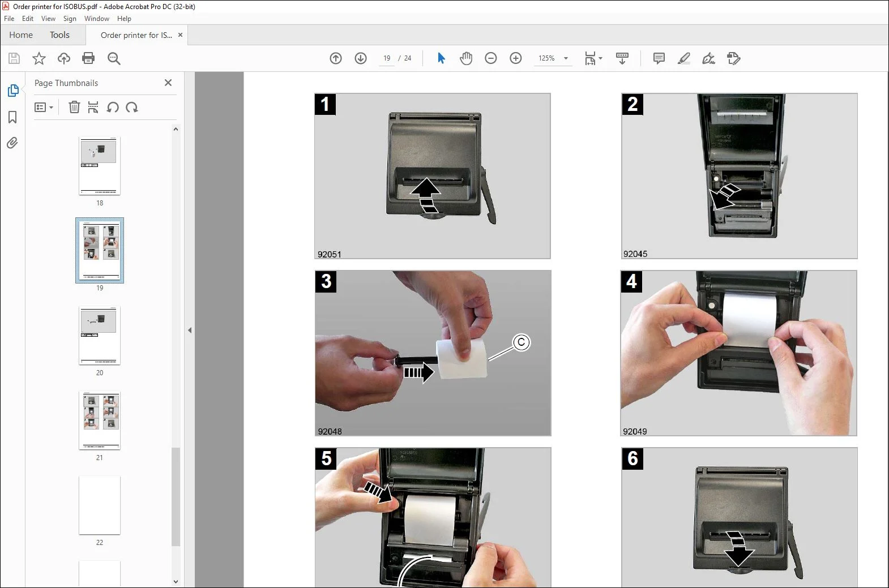The width and height of the screenshot is (889, 588).
Task: Open the Window menu
Action: [97, 19]
